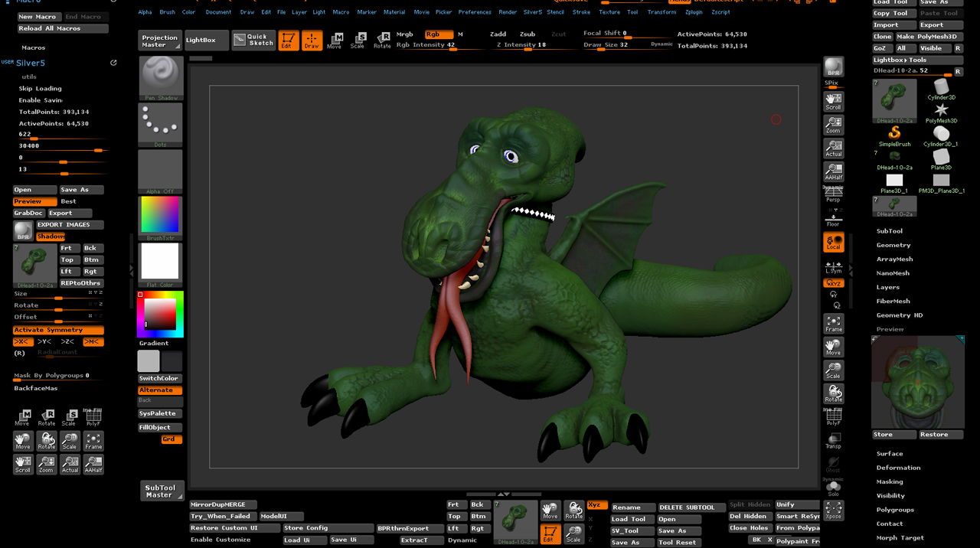Viewport: 980px width, 548px height.
Task: Toggle Shadows in left panel
Action: (x=51, y=236)
